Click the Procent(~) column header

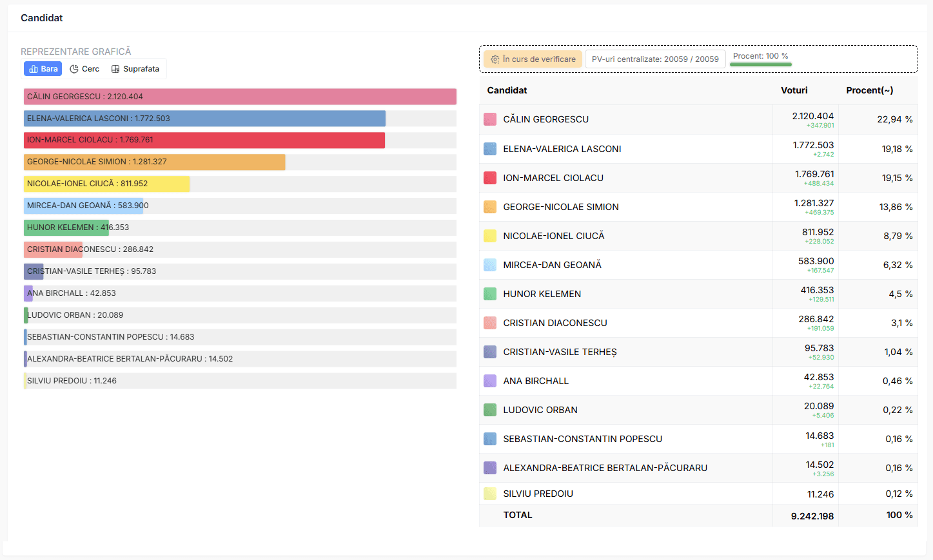[x=870, y=90]
